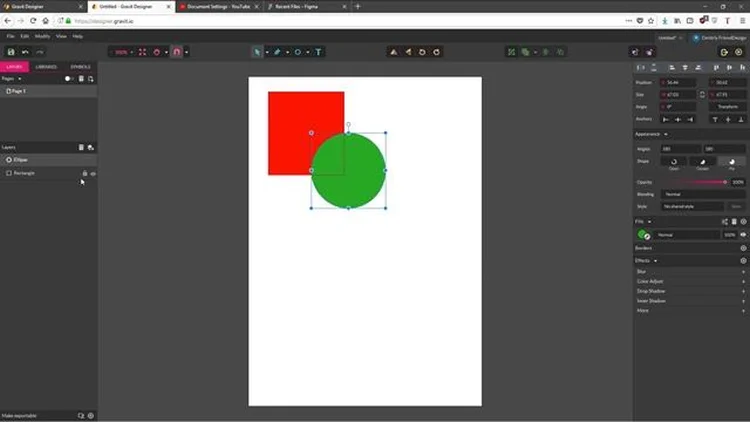This screenshot has width=750, height=422.
Task: Open the Edit menu
Action: (24, 36)
